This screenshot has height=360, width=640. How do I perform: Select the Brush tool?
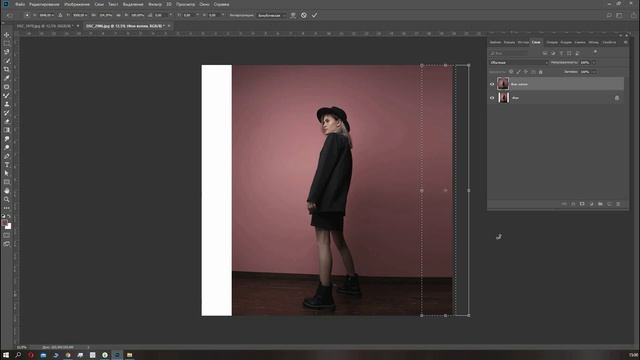coord(7,95)
